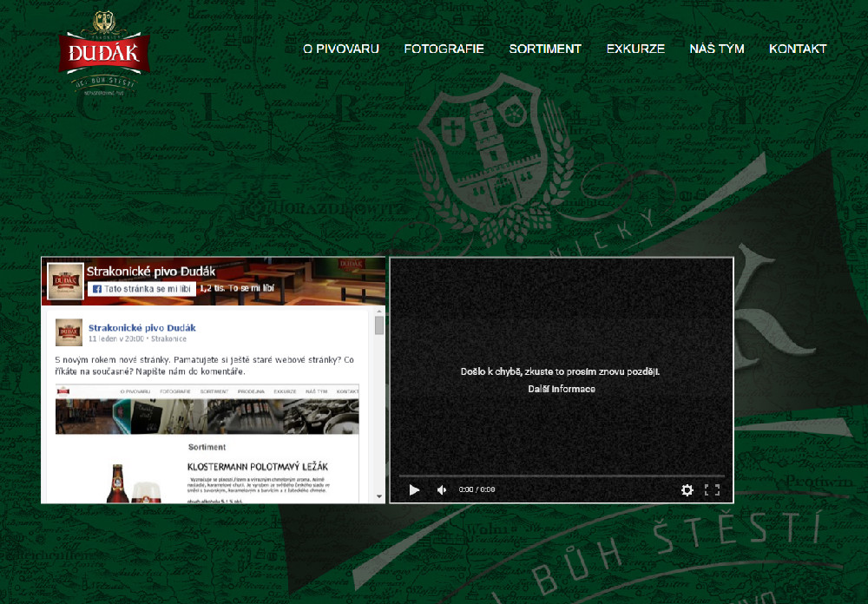
Task: Toggle video fullscreen
Action: [x=712, y=490]
